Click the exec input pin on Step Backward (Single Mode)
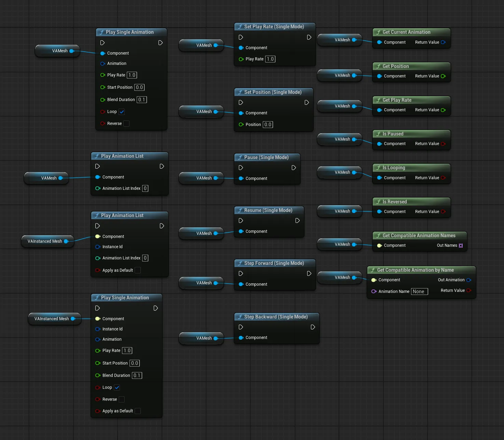Screen dimensions: 504x440 [241, 327]
